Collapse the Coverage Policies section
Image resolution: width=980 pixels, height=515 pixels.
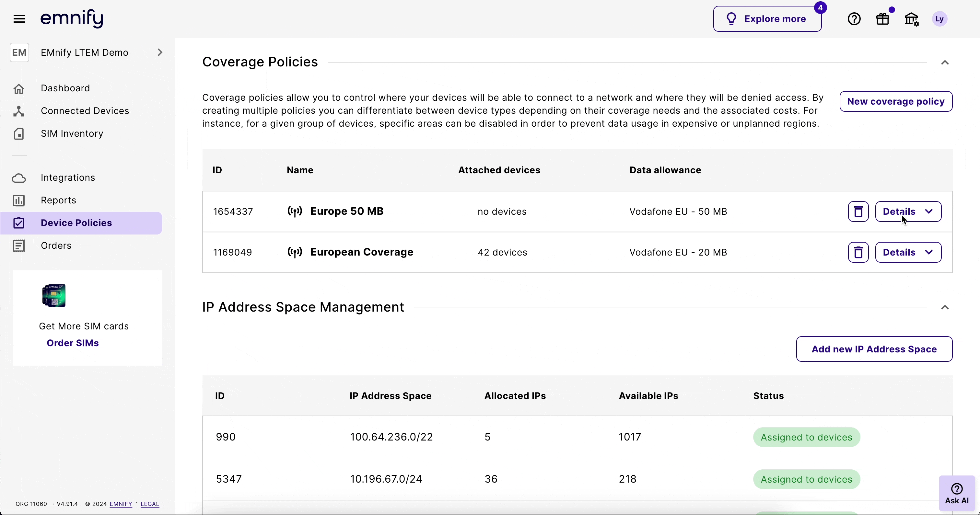945,63
